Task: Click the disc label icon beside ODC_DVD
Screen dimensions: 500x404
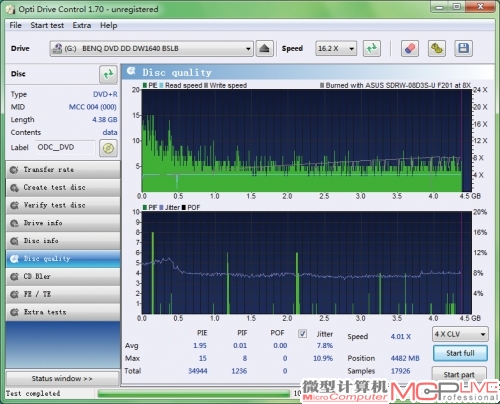Action: [108, 148]
